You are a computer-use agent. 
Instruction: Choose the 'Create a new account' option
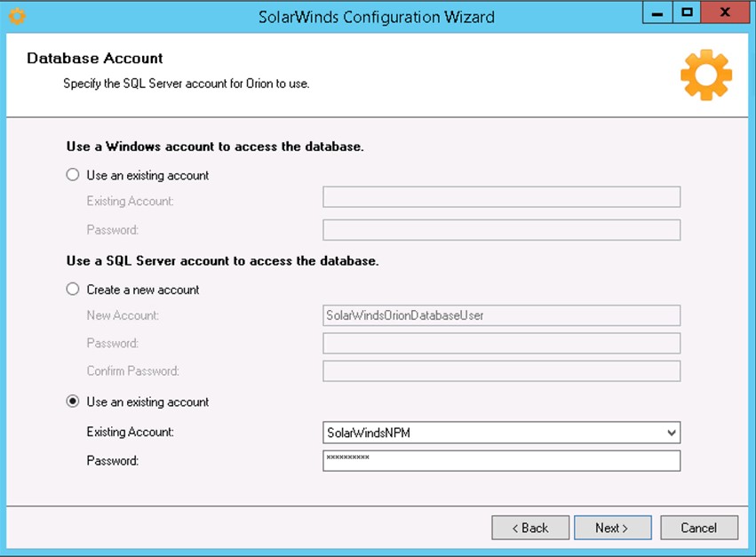(74, 290)
